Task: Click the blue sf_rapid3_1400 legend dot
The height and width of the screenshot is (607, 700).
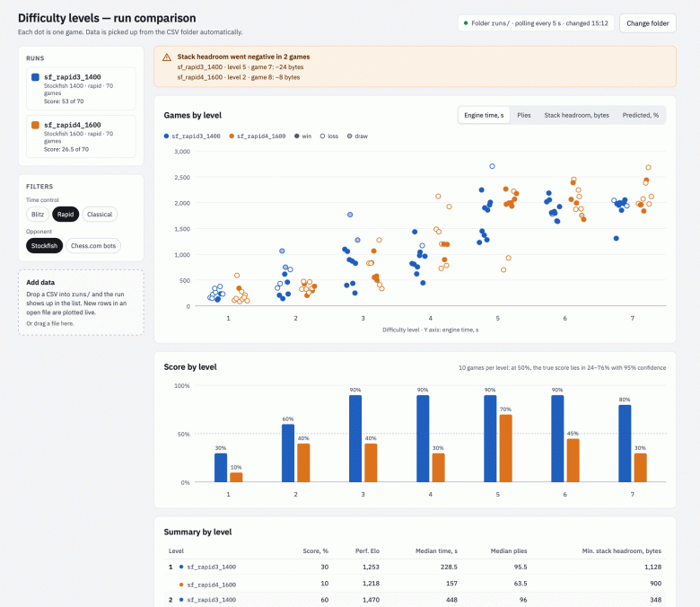Action: pyautogui.click(x=166, y=136)
